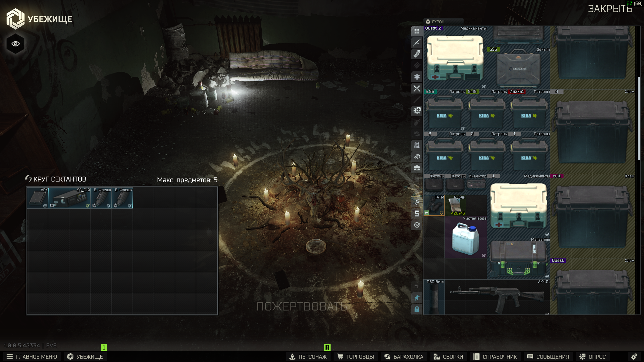Select the magazines filter icon in stash sidebar
644x362 pixels.
(x=417, y=54)
